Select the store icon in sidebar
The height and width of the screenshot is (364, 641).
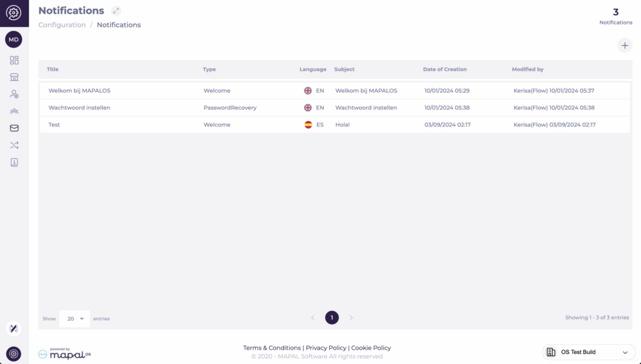coord(14,77)
